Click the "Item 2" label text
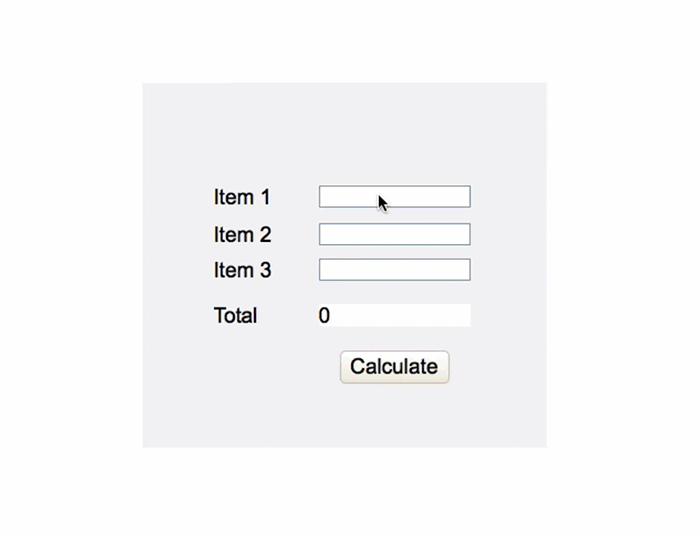This screenshot has height=536, width=700. pyautogui.click(x=242, y=234)
